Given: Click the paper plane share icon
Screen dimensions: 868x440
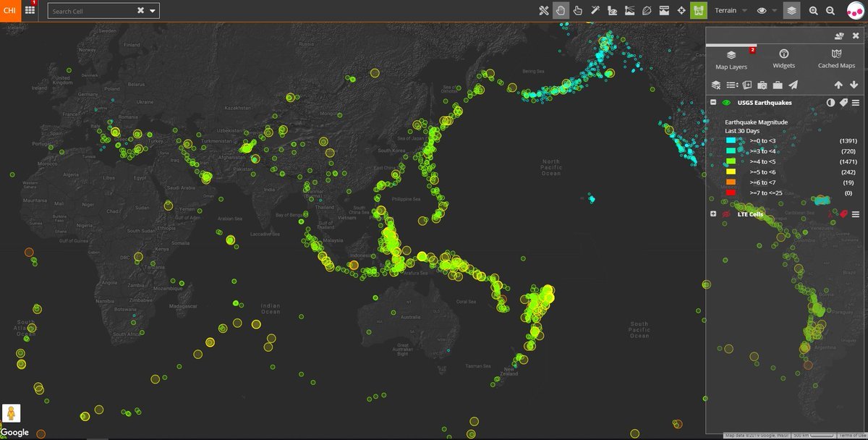Looking at the screenshot, I should (793, 85).
